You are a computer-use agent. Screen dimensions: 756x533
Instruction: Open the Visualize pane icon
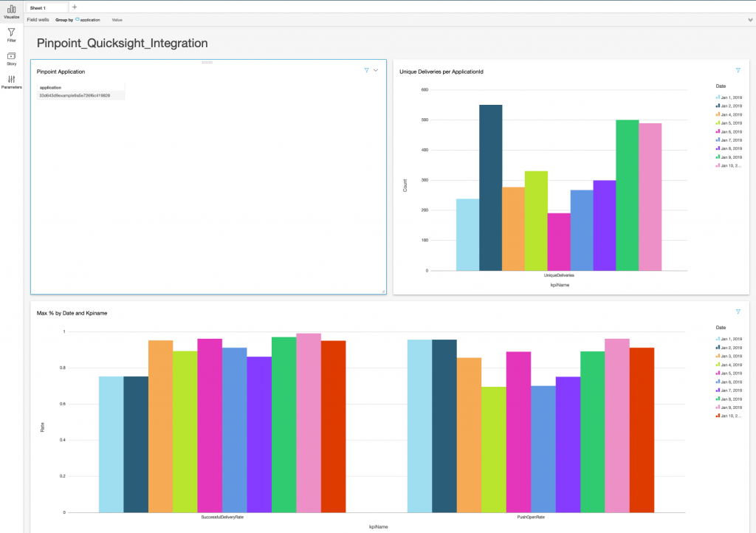[12, 12]
